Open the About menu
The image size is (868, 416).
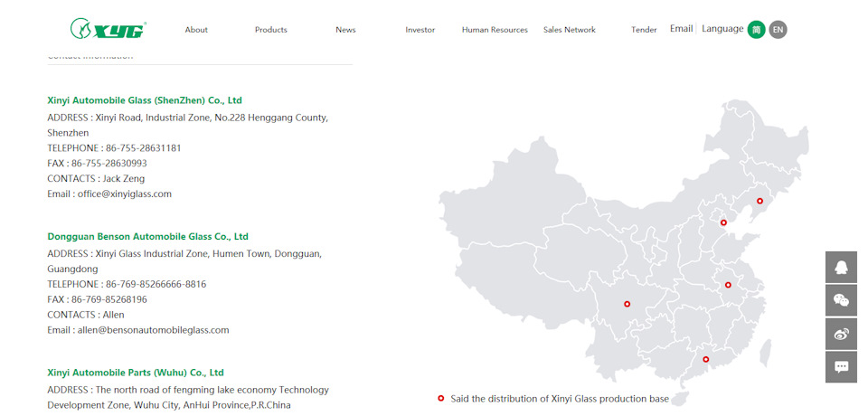[196, 30]
